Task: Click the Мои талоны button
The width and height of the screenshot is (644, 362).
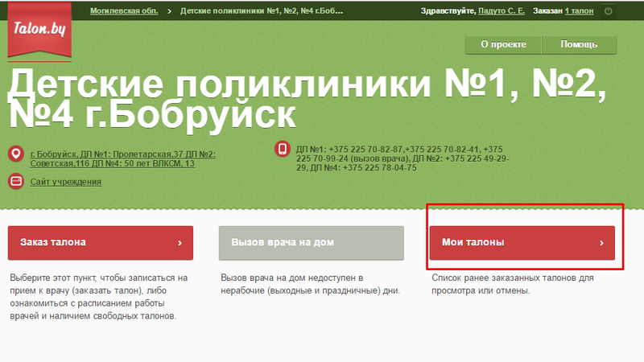Action: pos(522,243)
